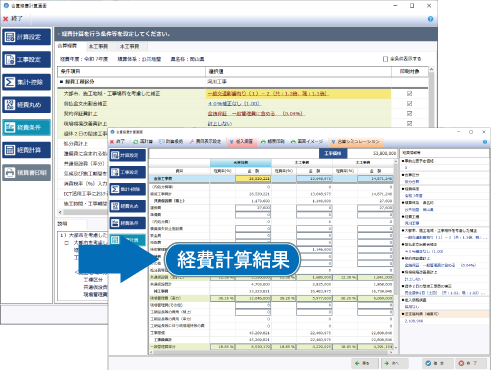Image resolution: width=491 pixels, height=370 pixels.
Task: Open 計算設定 in the back window sidebar
Action: pos(27,37)
